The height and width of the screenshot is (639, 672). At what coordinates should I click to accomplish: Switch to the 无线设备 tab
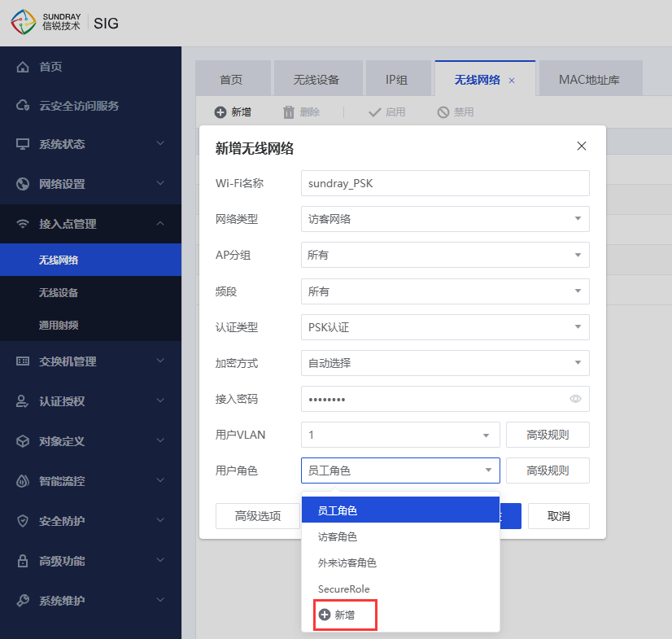316,80
